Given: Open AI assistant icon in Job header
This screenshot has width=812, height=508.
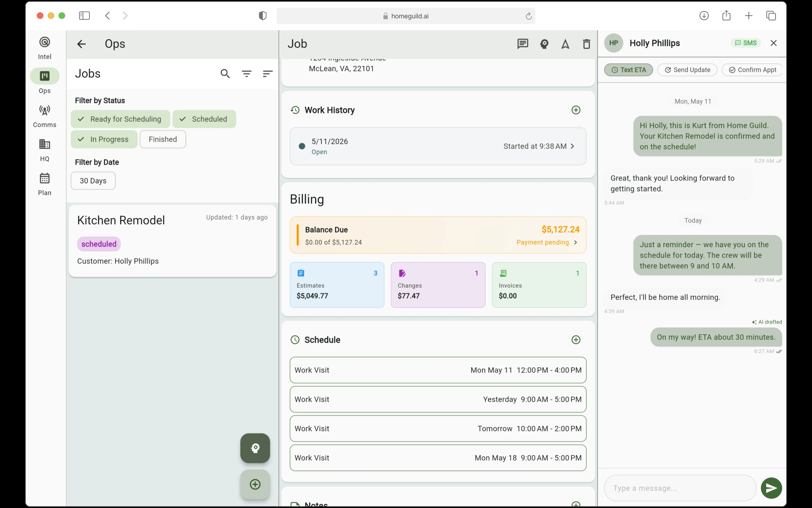Looking at the screenshot, I should coord(544,44).
